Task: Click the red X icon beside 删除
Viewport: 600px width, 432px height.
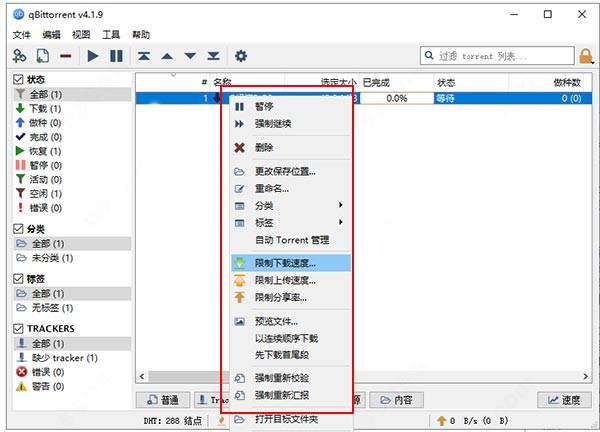Action: (240, 147)
